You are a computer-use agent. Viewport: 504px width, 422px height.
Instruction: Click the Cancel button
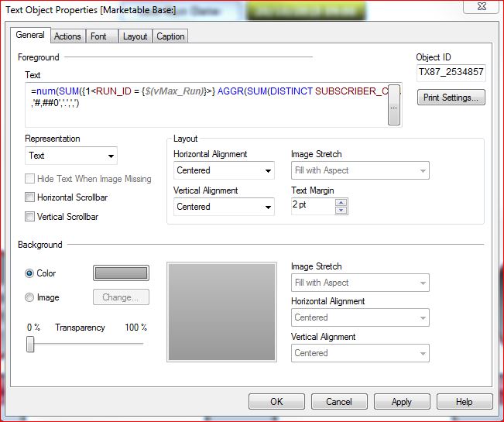[339, 401]
